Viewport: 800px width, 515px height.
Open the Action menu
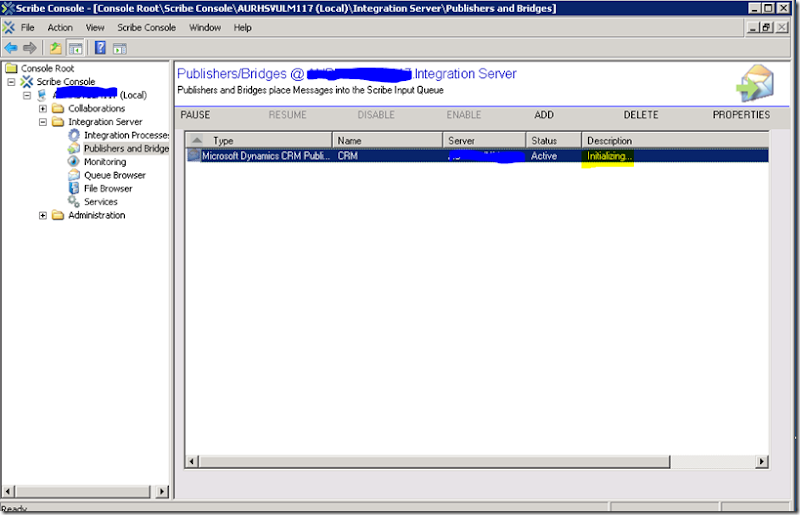click(60, 28)
